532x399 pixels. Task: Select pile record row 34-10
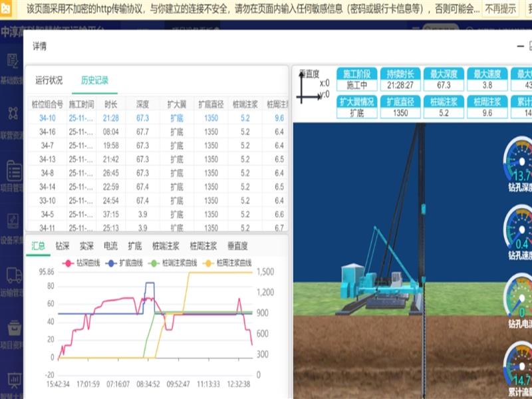point(47,118)
